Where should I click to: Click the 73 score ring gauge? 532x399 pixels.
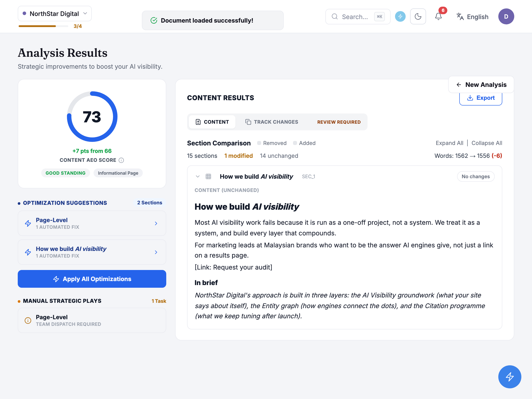92,117
